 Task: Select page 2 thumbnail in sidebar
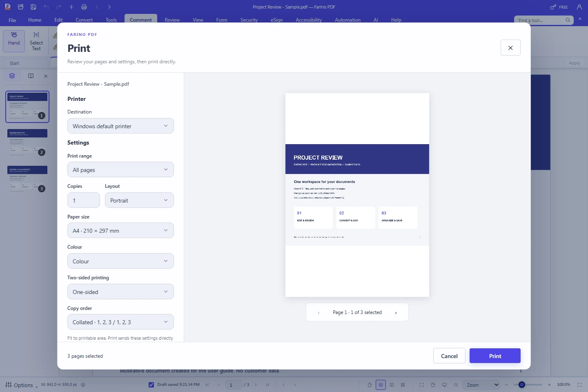pos(27,143)
